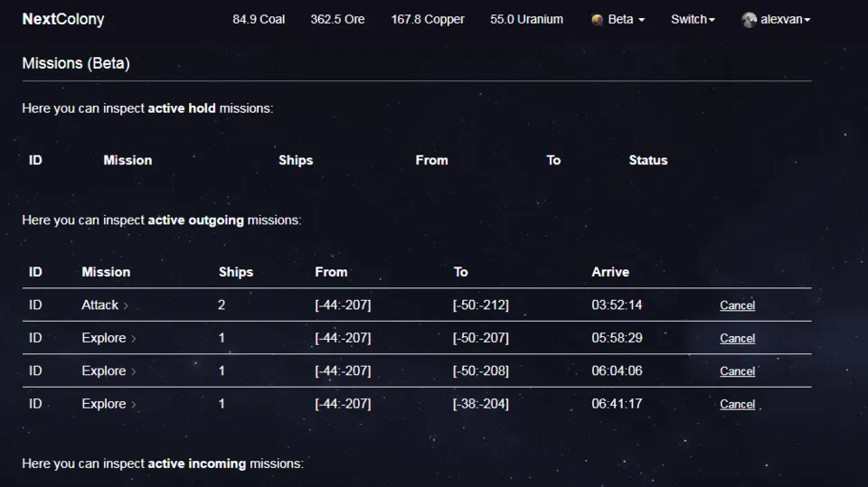868x487 pixels.
Task: Click the alexvan user avatar icon
Action: tap(749, 19)
